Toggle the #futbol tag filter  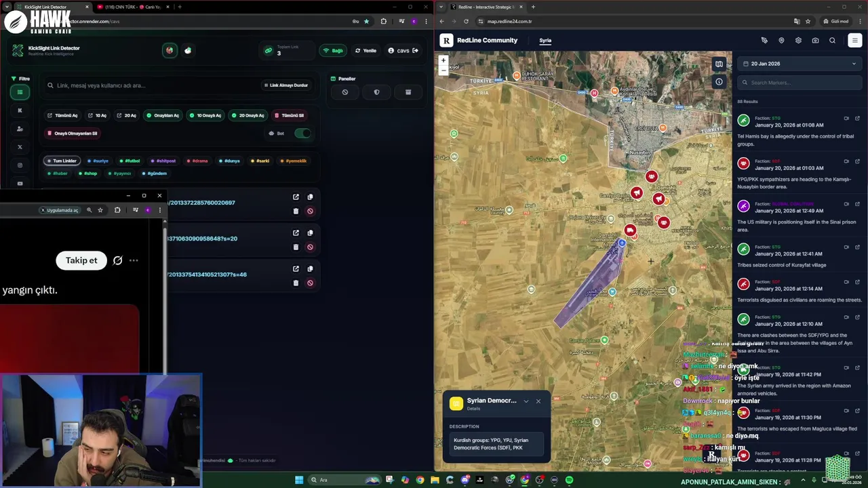(x=130, y=161)
